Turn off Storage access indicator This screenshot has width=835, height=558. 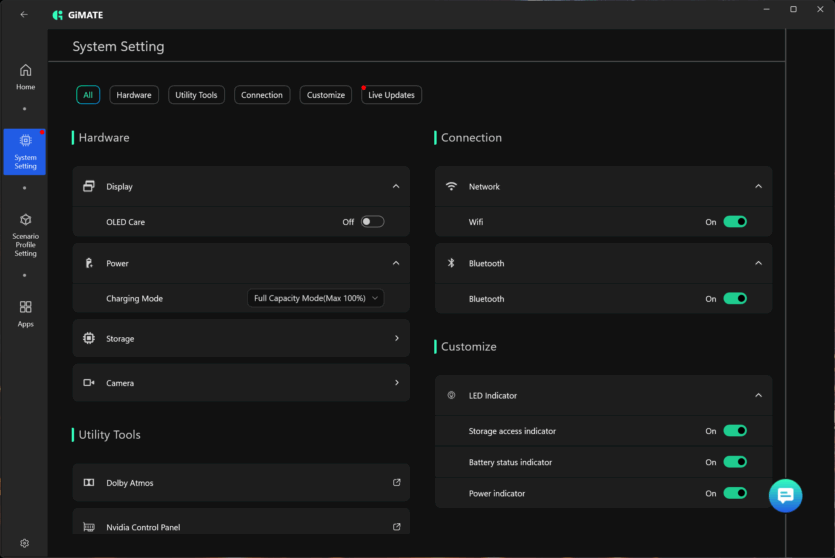[735, 431]
